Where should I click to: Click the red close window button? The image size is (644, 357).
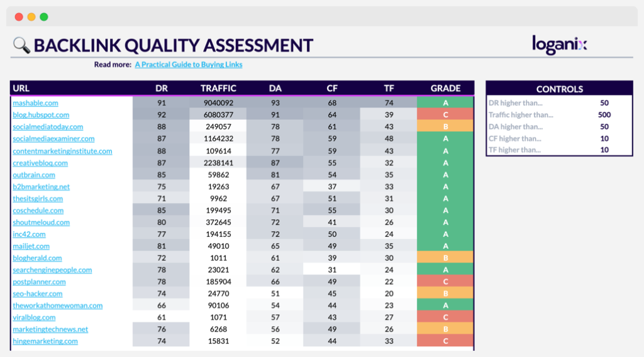pos(18,17)
